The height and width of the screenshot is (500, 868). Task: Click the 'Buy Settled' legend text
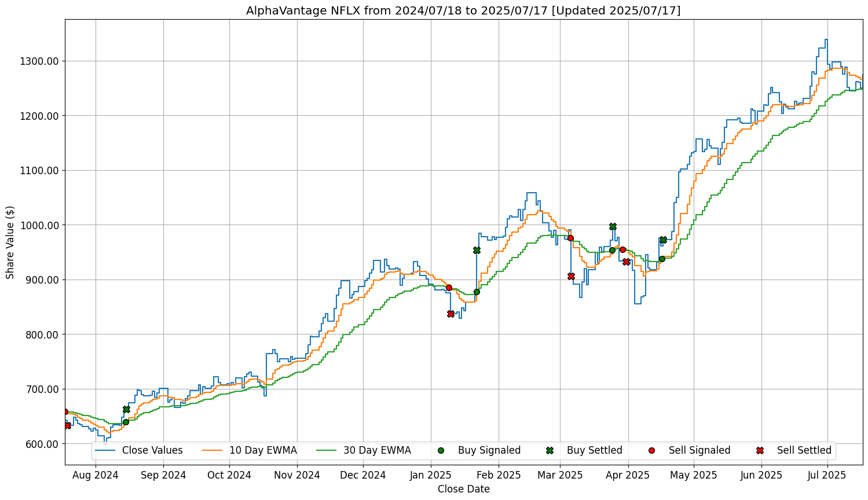coord(595,450)
